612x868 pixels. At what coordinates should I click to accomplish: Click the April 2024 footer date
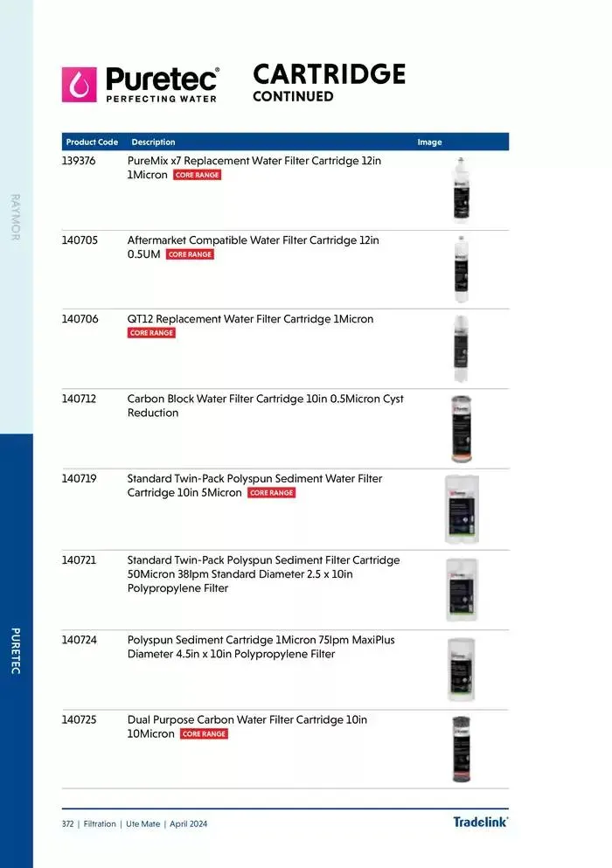click(x=188, y=823)
